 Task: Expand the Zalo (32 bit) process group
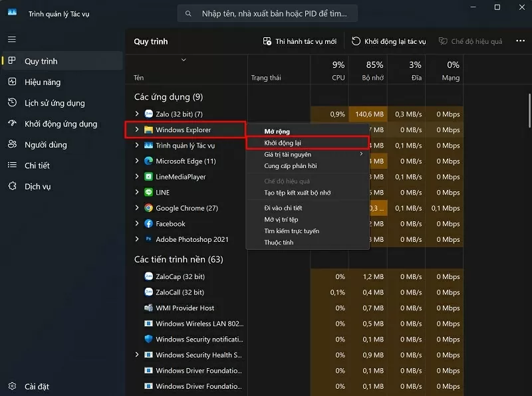pos(137,114)
